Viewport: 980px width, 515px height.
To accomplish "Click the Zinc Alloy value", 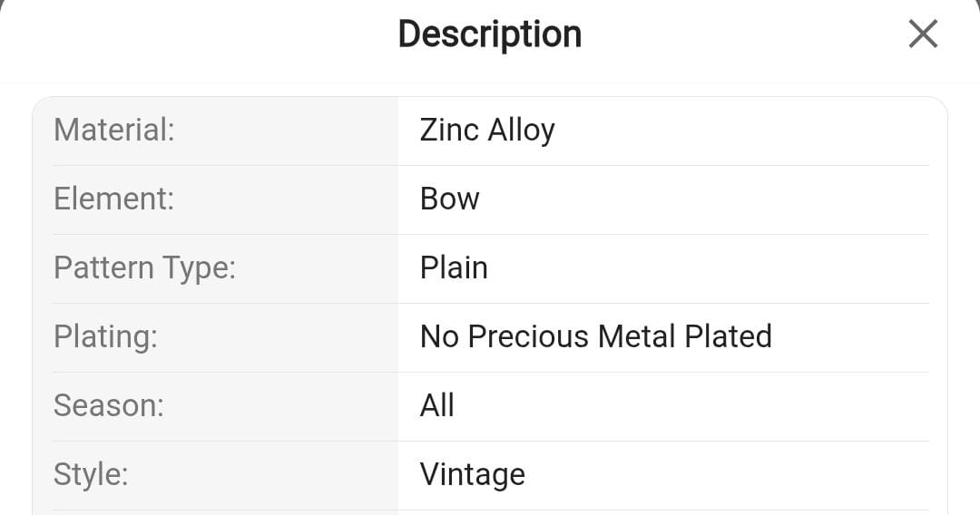I will tap(487, 131).
